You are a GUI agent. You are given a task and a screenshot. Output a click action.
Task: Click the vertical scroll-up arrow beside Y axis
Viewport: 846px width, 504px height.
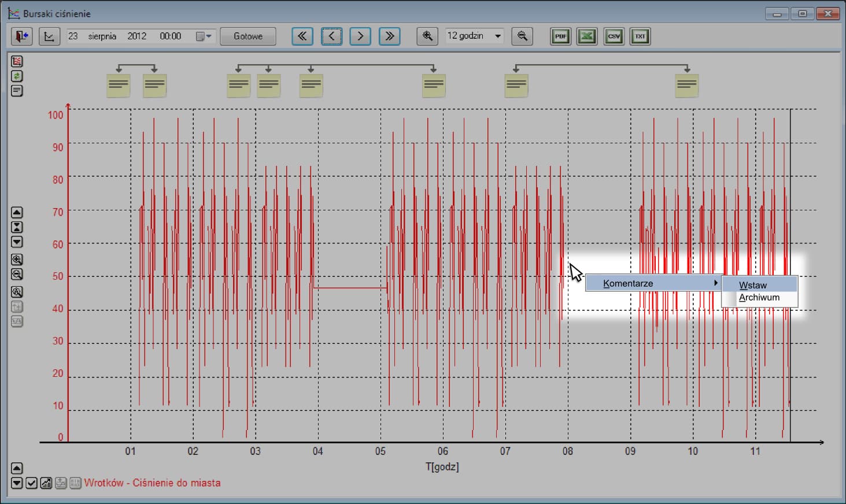(17, 212)
